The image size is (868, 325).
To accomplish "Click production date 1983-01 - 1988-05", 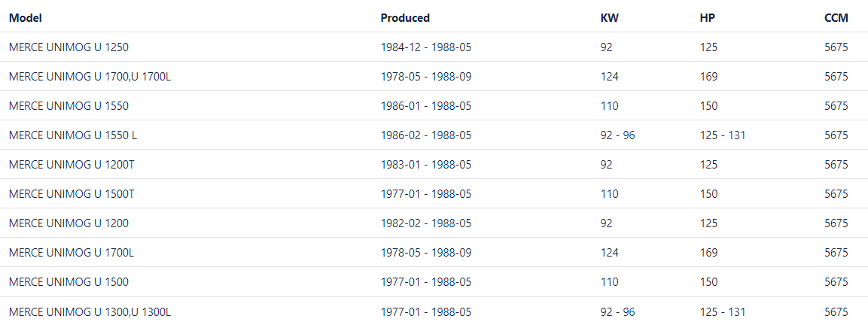I will (426, 165).
